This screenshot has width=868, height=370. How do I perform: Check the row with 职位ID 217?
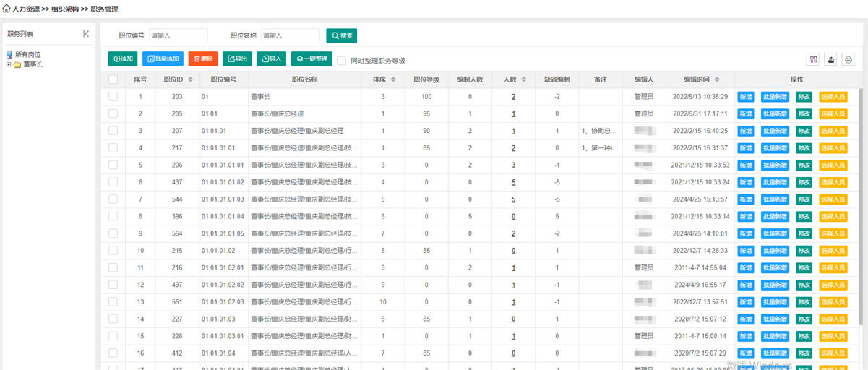pos(113,147)
